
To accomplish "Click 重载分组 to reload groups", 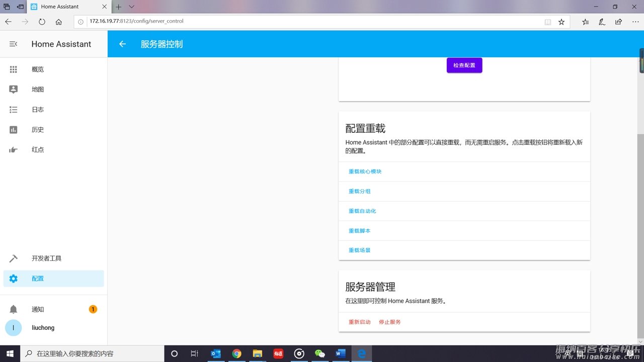I will (360, 191).
